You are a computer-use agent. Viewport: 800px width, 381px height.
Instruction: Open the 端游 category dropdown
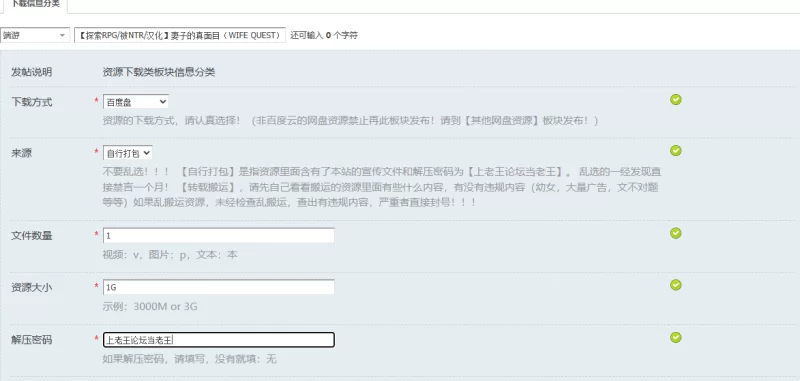click(x=35, y=35)
